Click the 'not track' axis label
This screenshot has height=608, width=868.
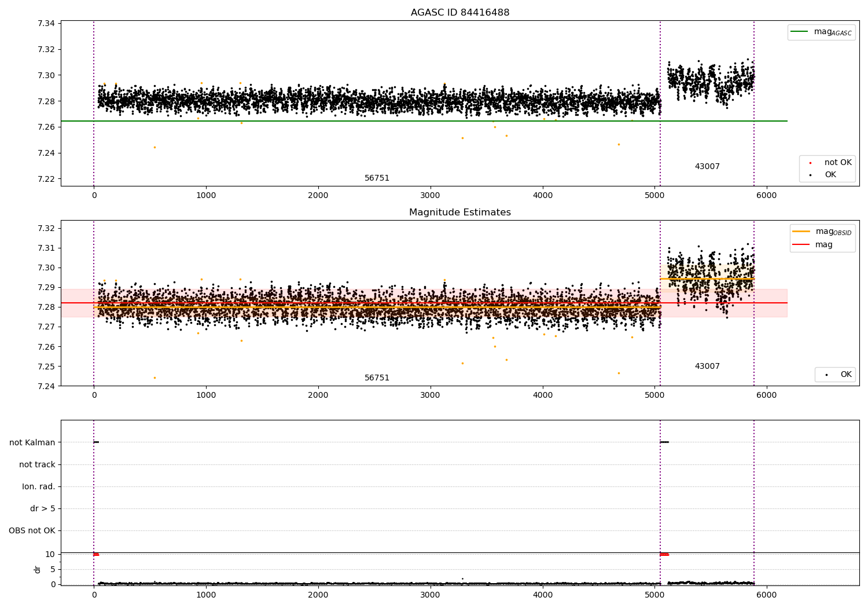pyautogui.click(x=37, y=464)
